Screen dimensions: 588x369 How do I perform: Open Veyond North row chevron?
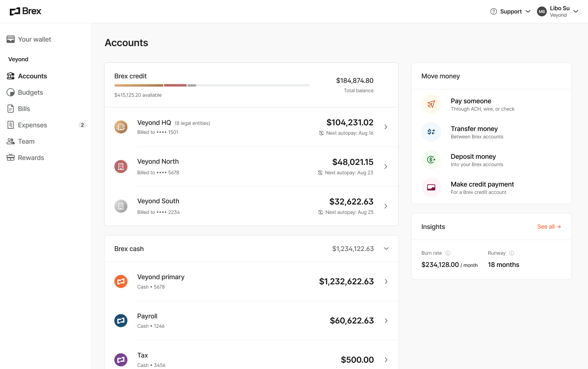click(386, 167)
